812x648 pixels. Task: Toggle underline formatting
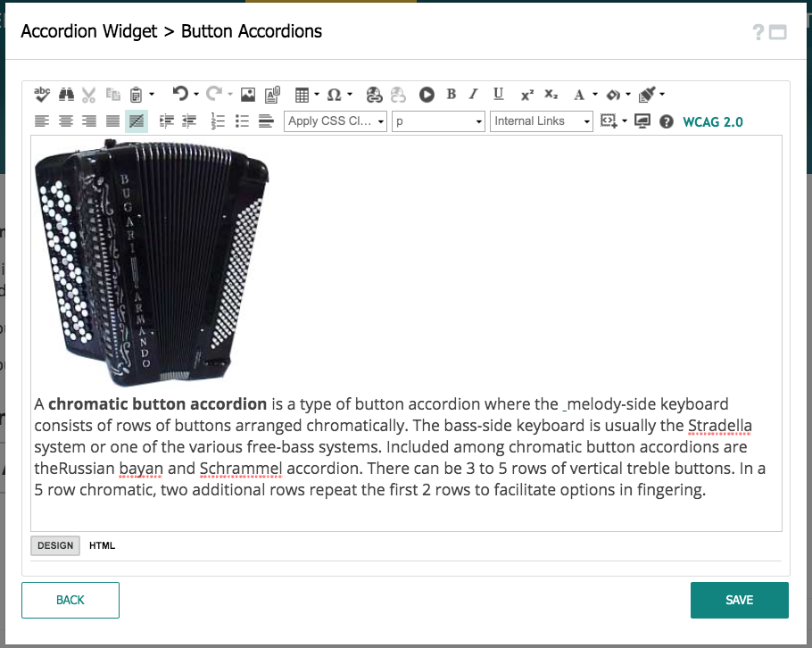click(498, 94)
